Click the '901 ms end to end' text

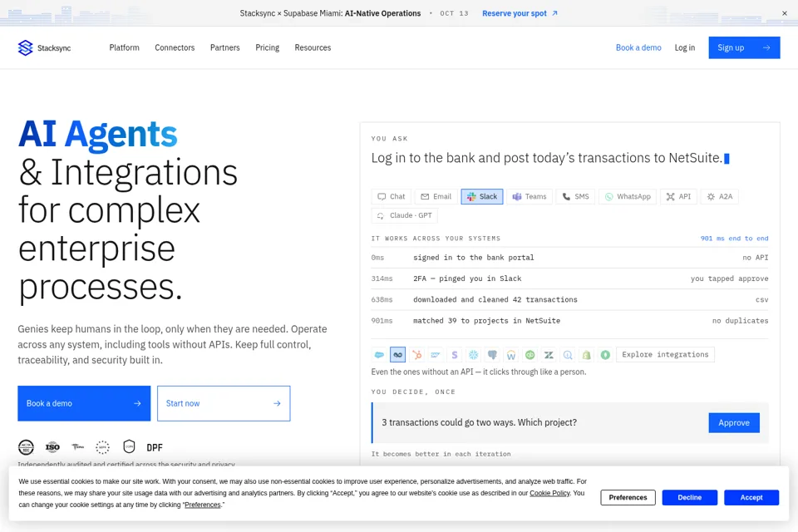click(734, 239)
